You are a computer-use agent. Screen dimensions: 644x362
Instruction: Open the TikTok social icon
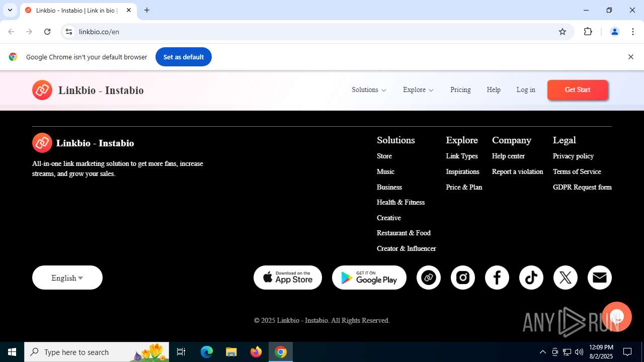[531, 278]
